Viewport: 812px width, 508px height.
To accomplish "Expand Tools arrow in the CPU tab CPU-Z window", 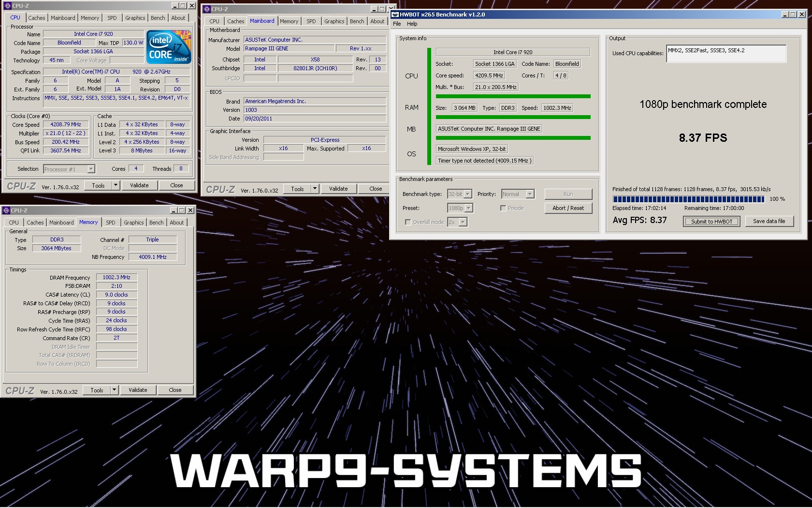I will [x=116, y=185].
